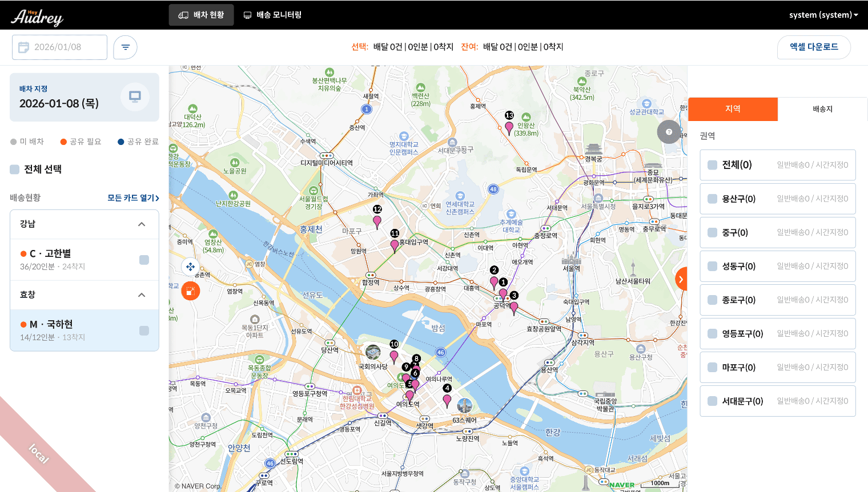Switch to the 배송지 tab
Image resolution: width=868 pixels, height=492 pixels.
click(x=822, y=109)
